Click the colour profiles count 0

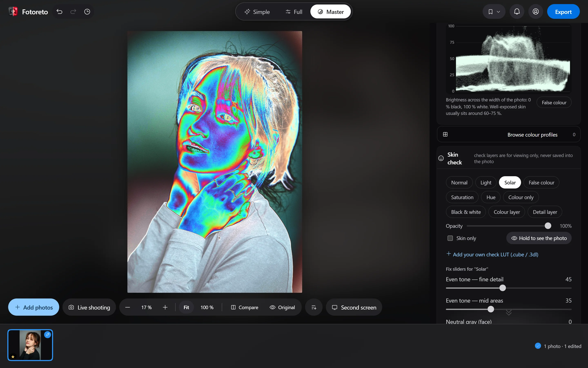(574, 134)
